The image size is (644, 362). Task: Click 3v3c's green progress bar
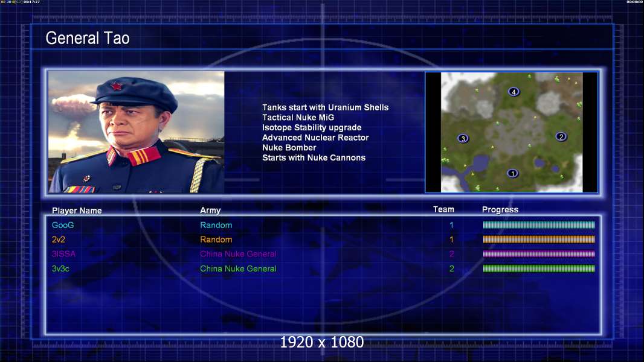point(539,268)
